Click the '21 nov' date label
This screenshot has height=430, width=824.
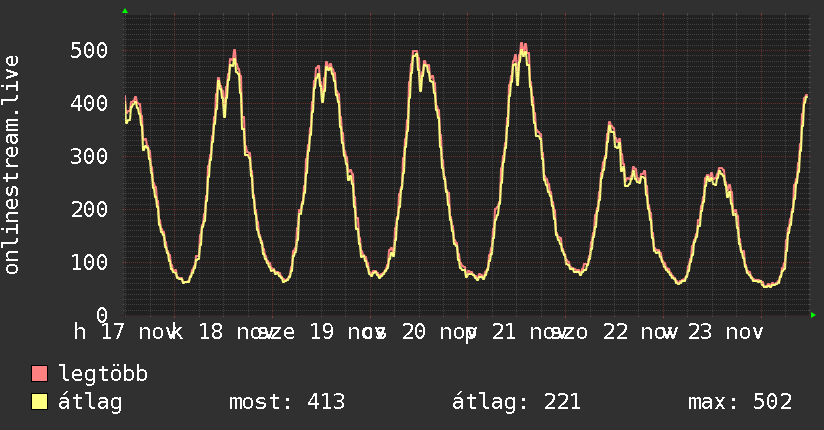coord(528,332)
